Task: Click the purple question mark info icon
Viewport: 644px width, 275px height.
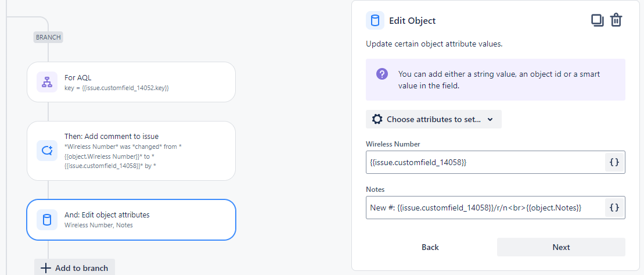Action: [382, 74]
